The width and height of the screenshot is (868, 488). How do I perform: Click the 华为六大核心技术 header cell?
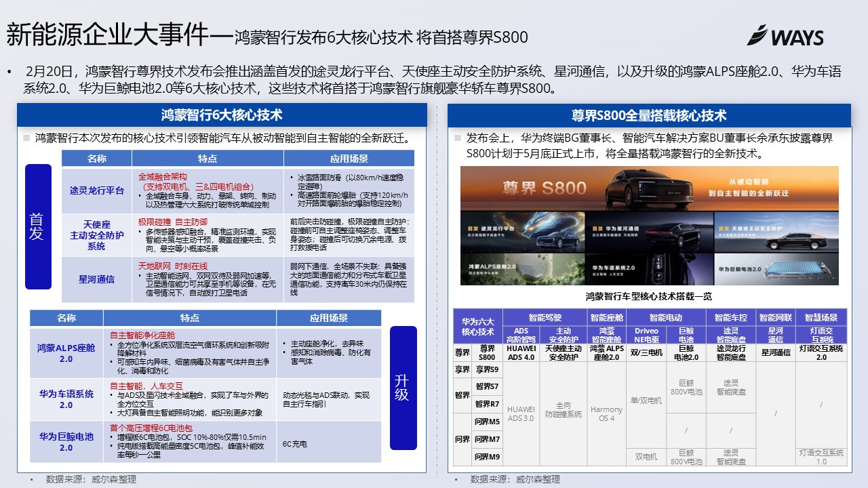pyautogui.click(x=478, y=327)
